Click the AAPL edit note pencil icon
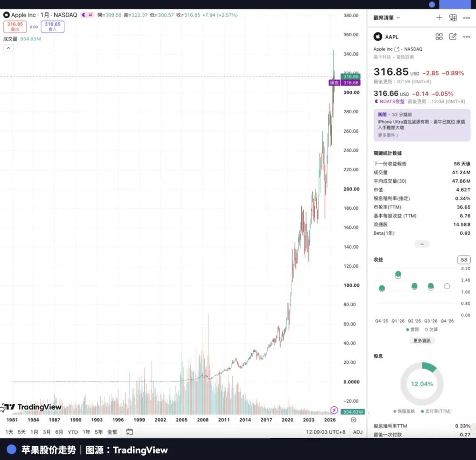Image resolution: width=476 pixels, height=460 pixels. (x=453, y=37)
